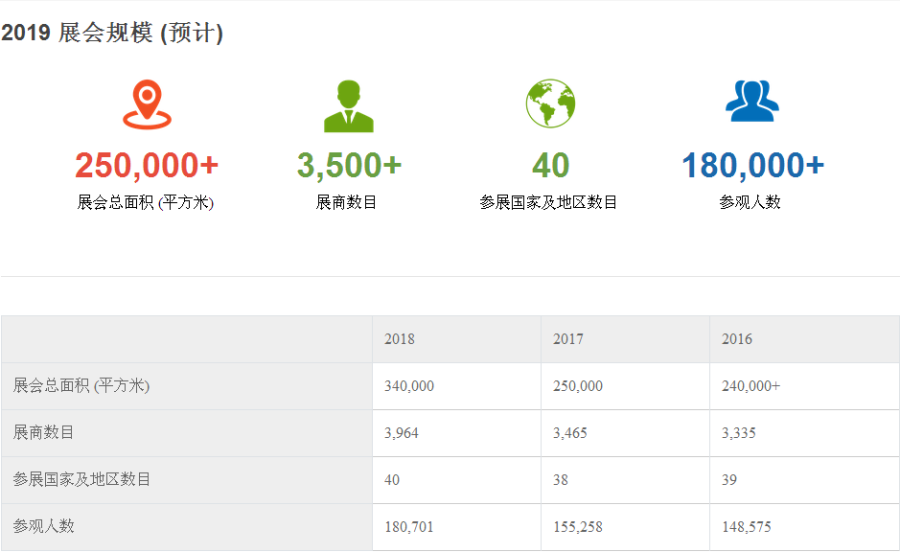Select the 2018 column header
Image resolution: width=900 pixels, height=552 pixels.
(x=399, y=339)
